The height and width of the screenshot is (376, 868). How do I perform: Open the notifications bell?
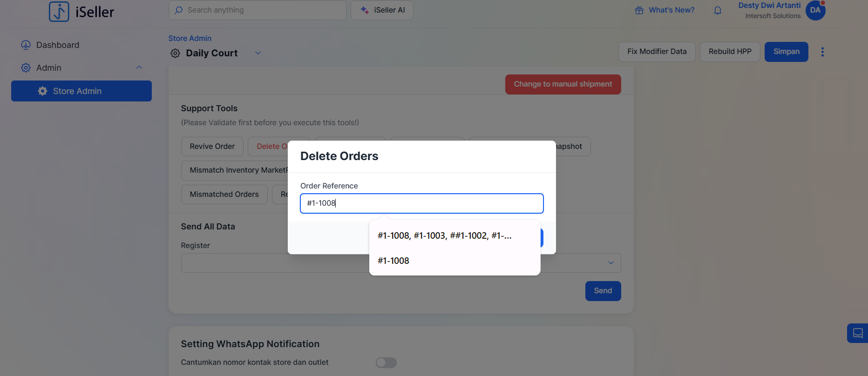pos(718,10)
